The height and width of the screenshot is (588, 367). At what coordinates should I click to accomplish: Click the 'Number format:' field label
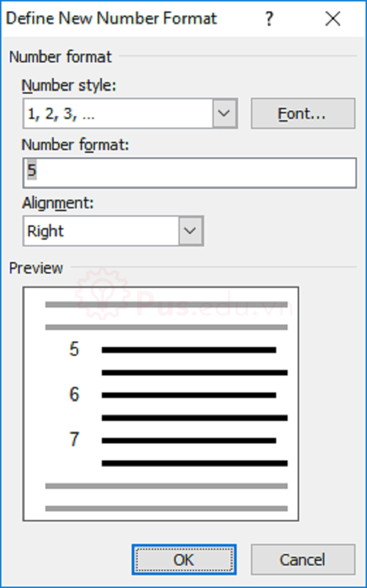click(x=76, y=145)
